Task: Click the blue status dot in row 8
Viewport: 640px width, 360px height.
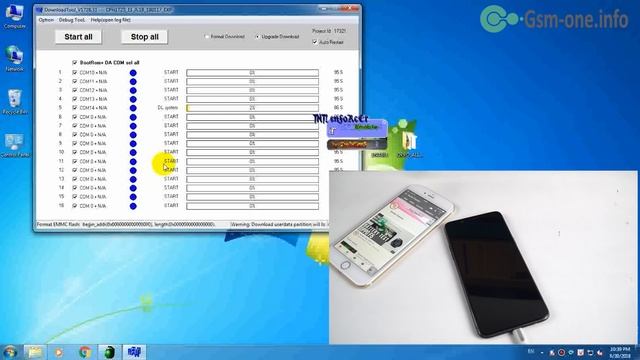Action: (133, 135)
